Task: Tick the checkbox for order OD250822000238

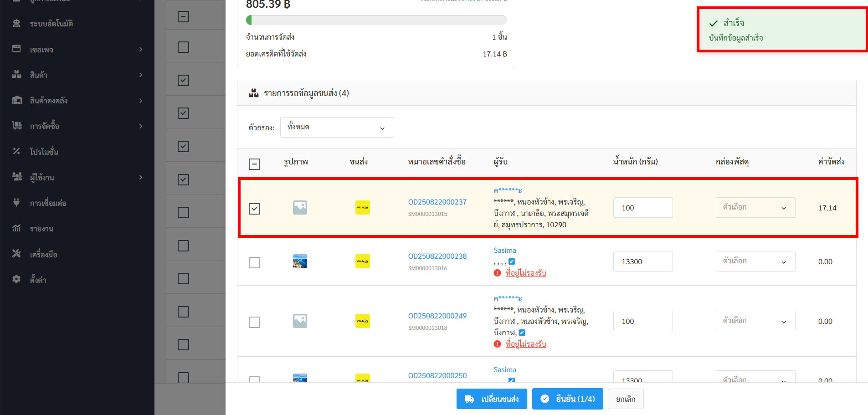Action: (254, 262)
